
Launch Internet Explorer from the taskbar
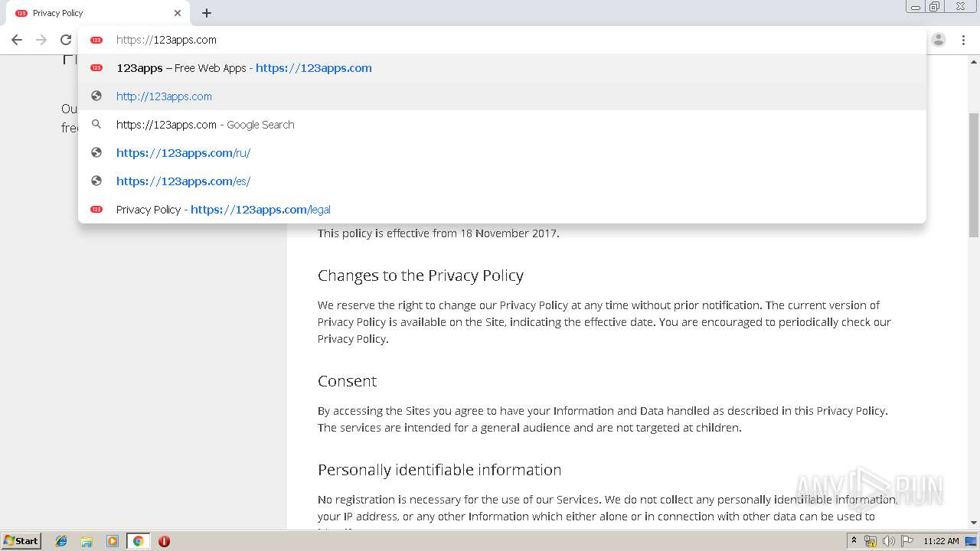click(61, 541)
